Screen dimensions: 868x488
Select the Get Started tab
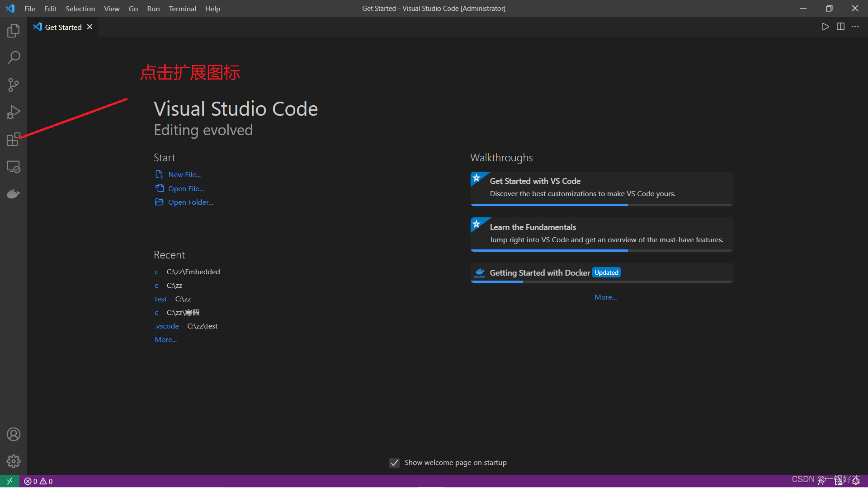63,27
